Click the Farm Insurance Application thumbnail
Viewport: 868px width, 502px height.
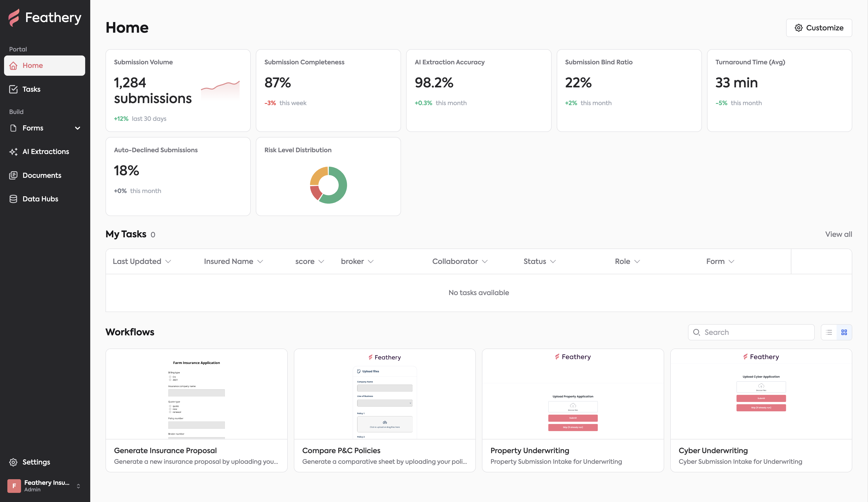click(x=196, y=394)
